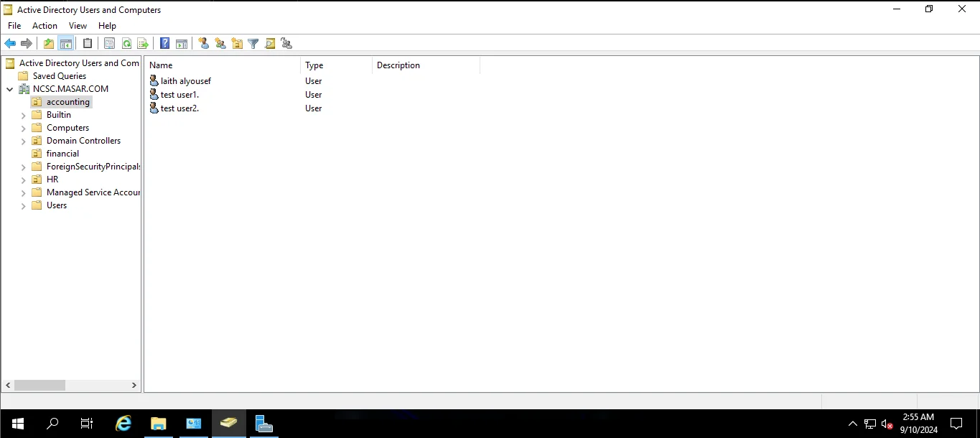The width and height of the screenshot is (980, 438).
Task: Select NCSC.MASAR.COM domain label
Action: click(70, 89)
